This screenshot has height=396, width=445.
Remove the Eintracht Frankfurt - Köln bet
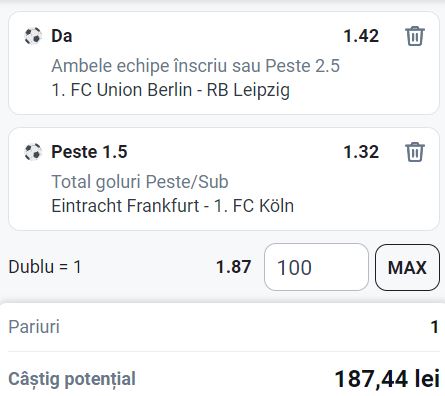(415, 152)
